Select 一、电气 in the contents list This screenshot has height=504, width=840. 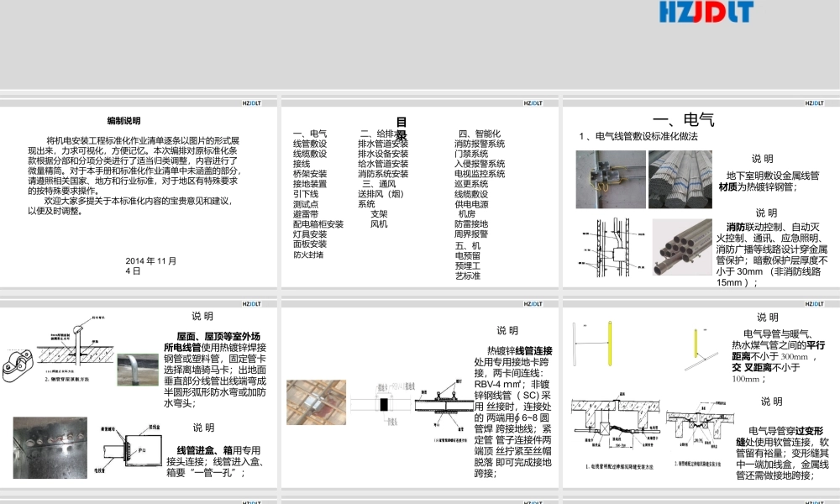310,134
